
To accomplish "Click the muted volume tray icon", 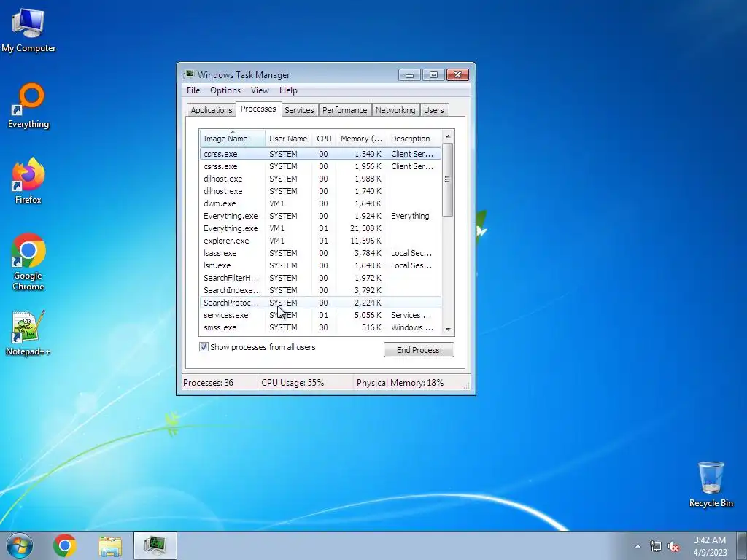I will click(x=673, y=546).
